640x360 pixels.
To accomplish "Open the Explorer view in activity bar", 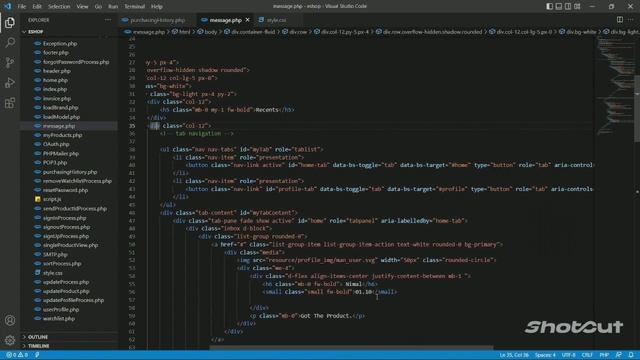I will coord(10,22).
